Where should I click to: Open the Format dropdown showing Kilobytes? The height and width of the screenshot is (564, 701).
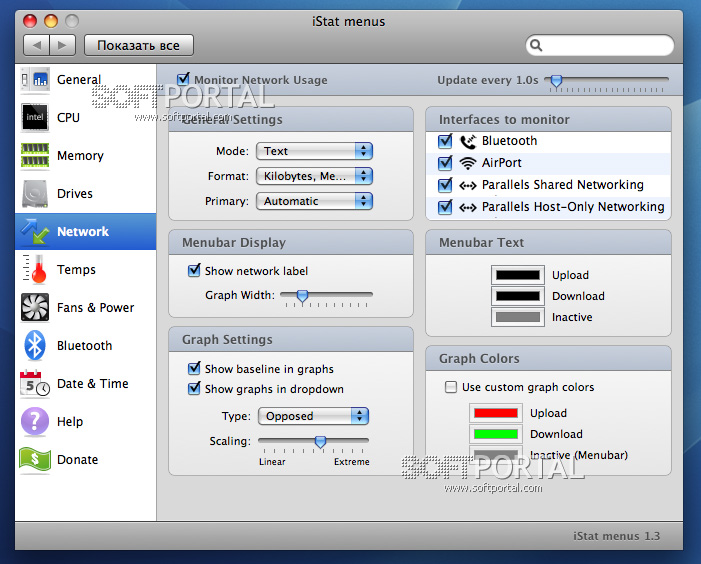coord(314,176)
